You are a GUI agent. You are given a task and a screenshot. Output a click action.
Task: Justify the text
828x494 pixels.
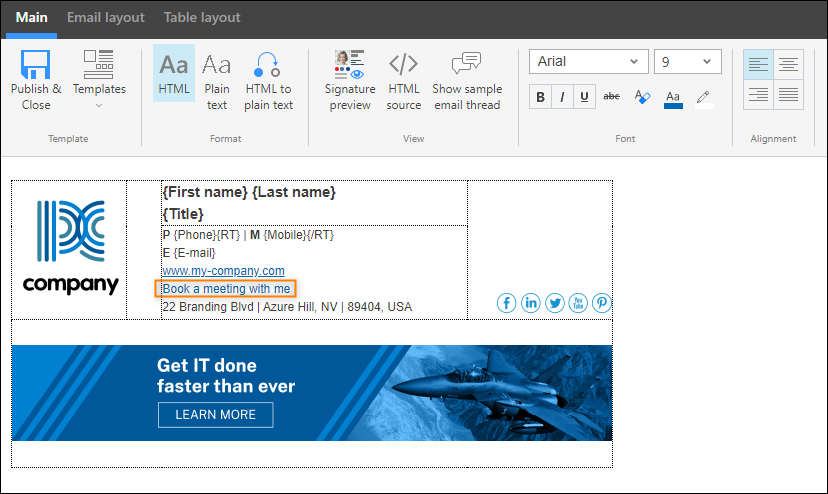[x=788, y=95]
